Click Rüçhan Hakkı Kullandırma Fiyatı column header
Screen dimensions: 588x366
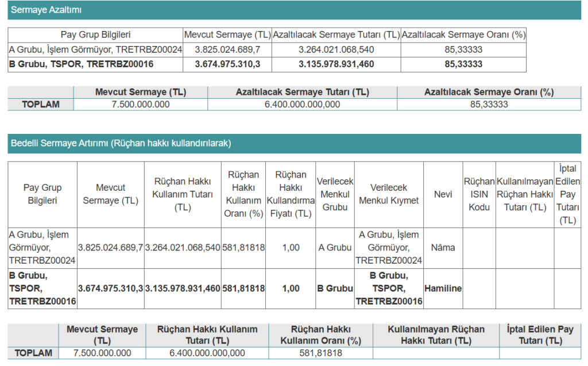click(291, 194)
